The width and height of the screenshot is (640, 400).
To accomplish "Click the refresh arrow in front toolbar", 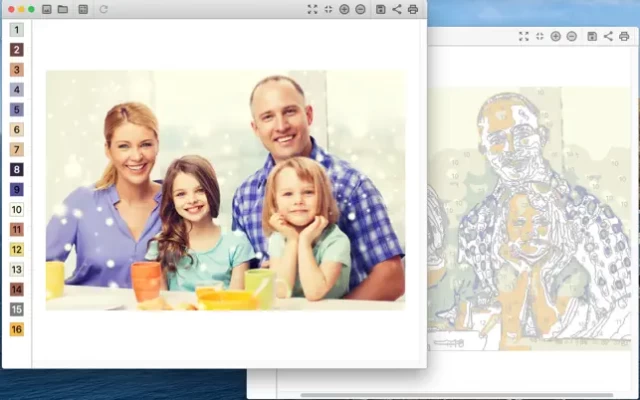I will 104,9.
